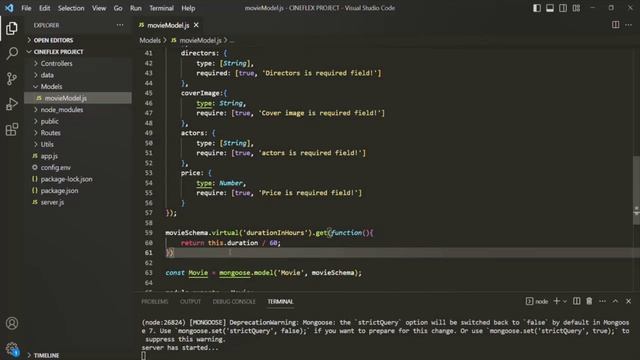Viewport: 640px width, 360px height.
Task: Open Run and Debug view icon
Action: click(x=12, y=104)
